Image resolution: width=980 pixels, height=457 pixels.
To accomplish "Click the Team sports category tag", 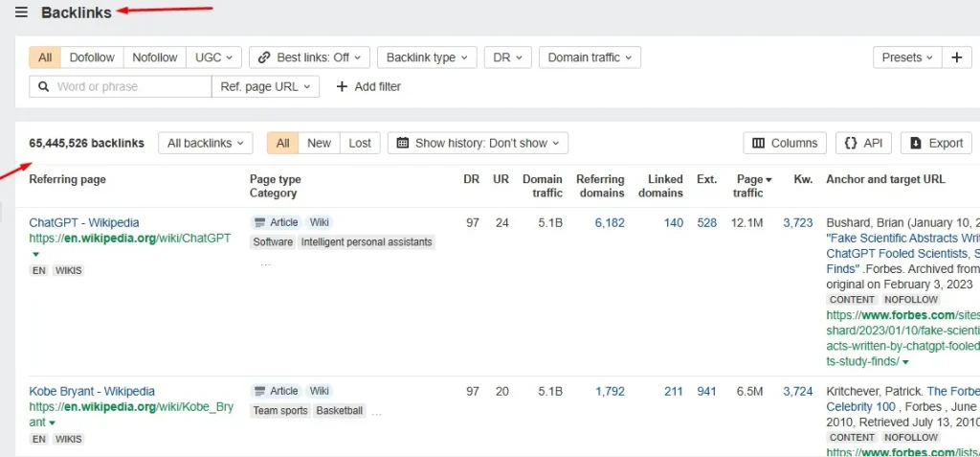I will point(280,411).
